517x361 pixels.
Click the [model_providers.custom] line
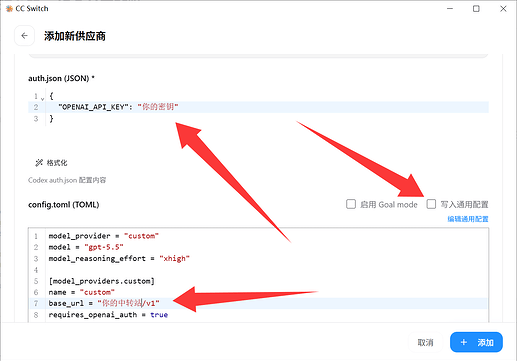pyautogui.click(x=102, y=281)
